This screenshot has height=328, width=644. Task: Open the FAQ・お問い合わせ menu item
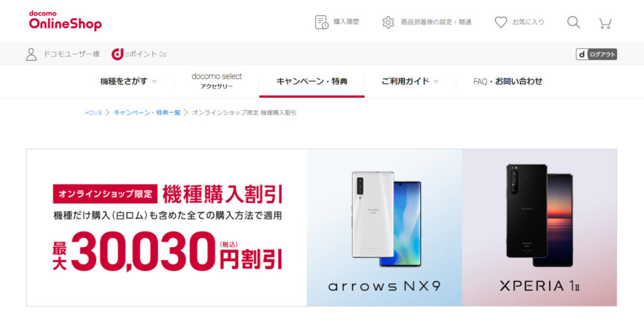tap(508, 81)
